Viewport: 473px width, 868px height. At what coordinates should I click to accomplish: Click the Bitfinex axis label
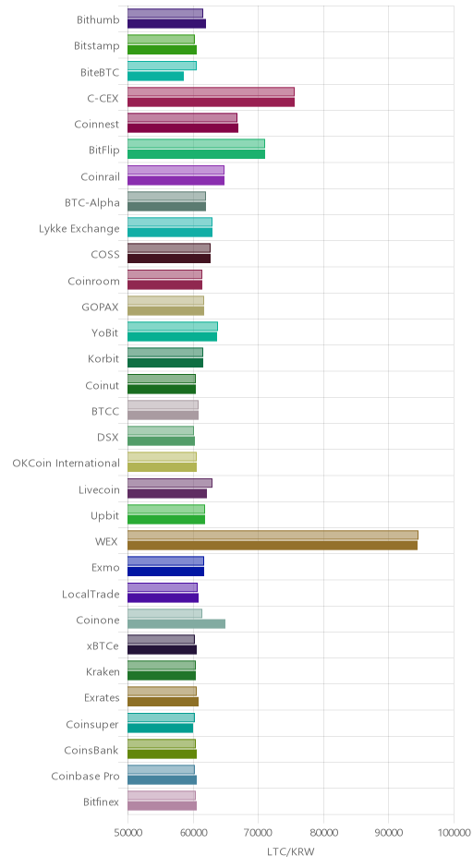(x=101, y=802)
